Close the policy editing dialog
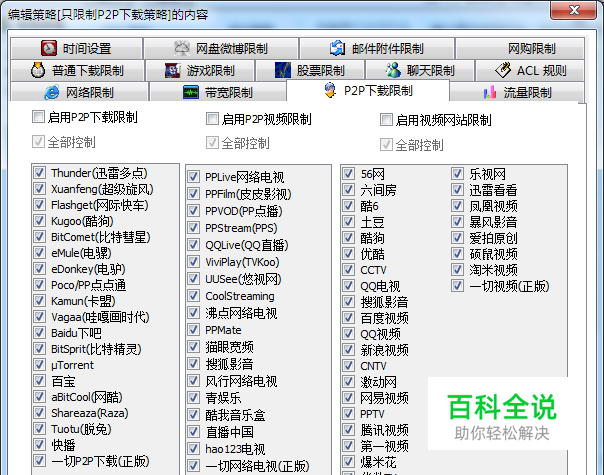The height and width of the screenshot is (475, 604). click(x=574, y=10)
